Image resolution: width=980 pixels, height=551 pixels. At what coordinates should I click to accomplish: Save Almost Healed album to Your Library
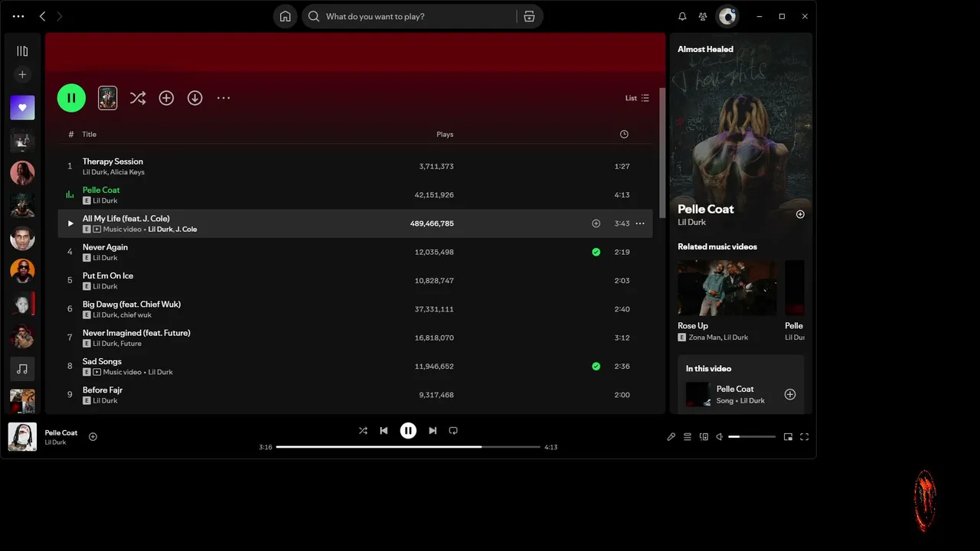tap(166, 98)
